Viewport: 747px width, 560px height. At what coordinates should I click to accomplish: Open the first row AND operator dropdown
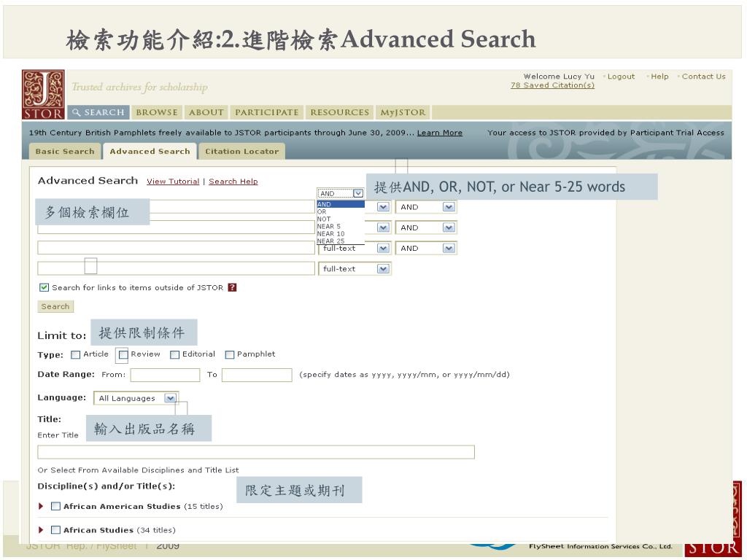click(x=426, y=207)
